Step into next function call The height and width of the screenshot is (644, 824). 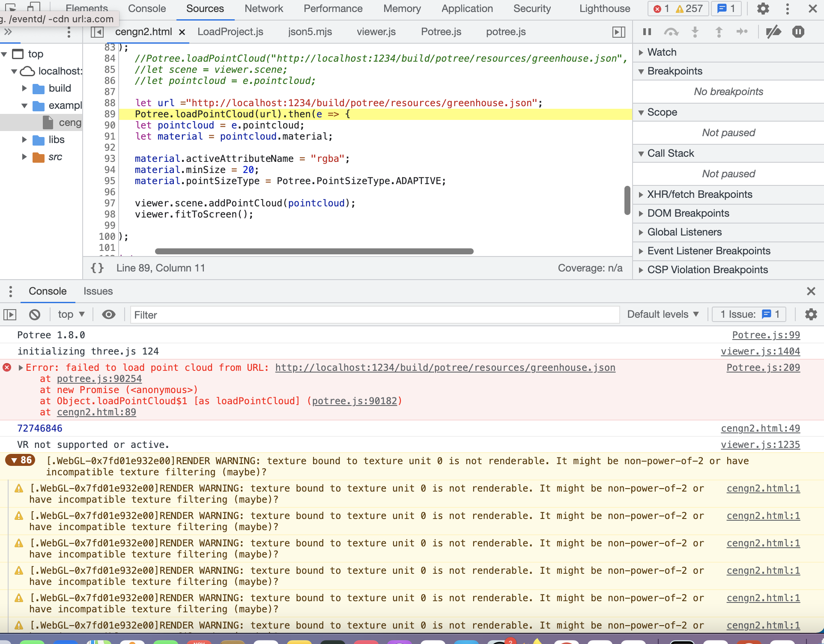pyautogui.click(x=695, y=32)
